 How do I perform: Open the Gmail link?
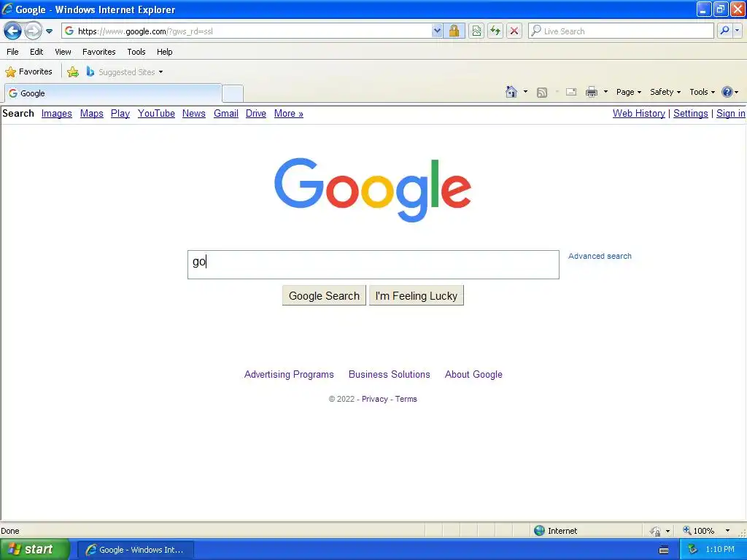pos(226,113)
